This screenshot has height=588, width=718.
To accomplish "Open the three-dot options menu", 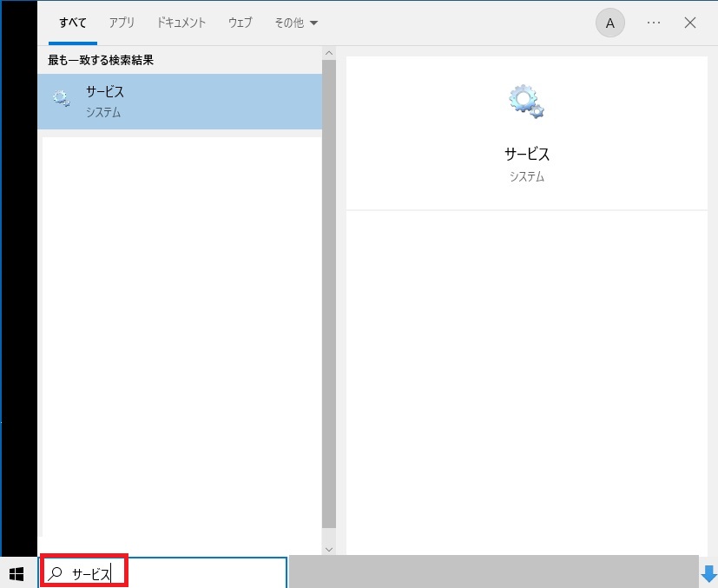I will 654,23.
